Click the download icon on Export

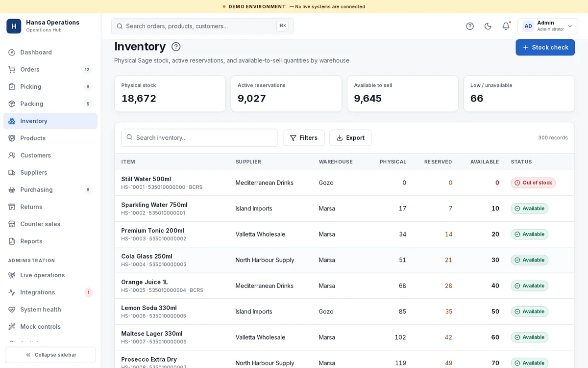click(340, 138)
